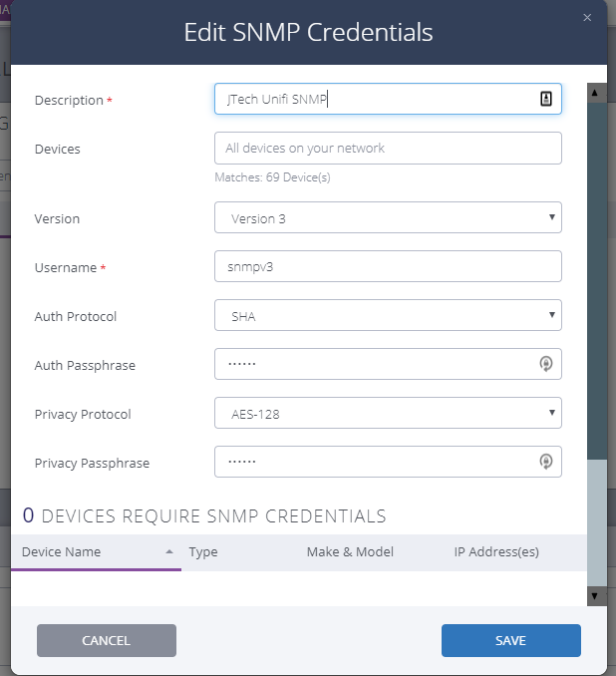Focus the Devices input field
This screenshot has height=676, width=616.
388,148
